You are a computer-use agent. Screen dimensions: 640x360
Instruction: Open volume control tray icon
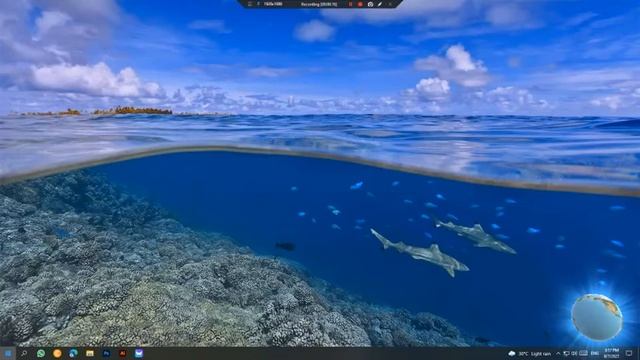pyautogui.click(x=574, y=353)
